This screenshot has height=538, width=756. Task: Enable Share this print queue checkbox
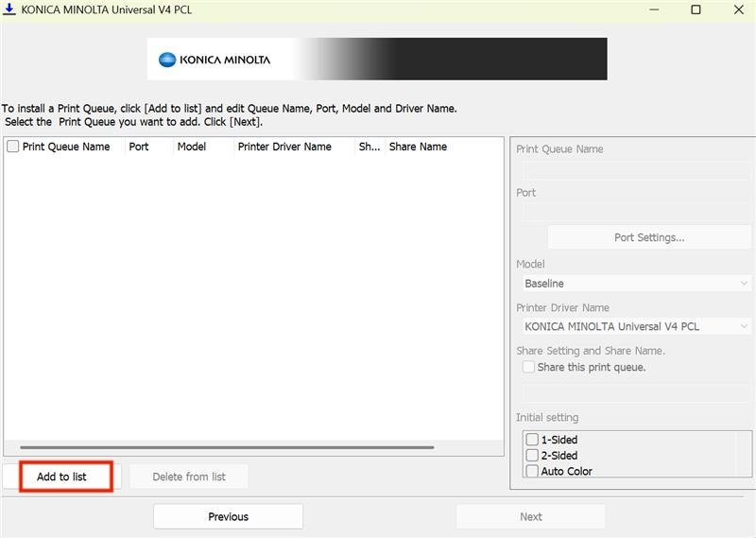tap(529, 367)
